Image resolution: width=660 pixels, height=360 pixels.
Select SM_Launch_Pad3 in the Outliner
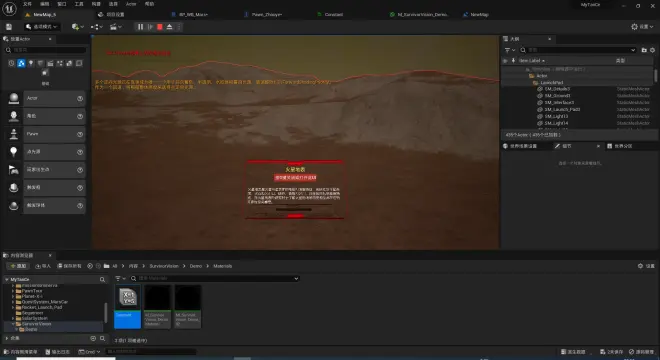point(562,109)
